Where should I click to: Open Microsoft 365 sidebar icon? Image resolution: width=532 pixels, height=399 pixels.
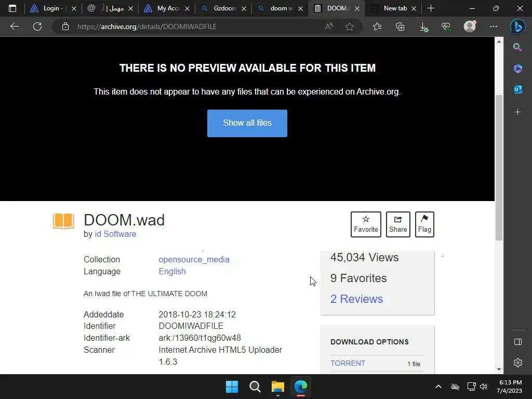click(517, 68)
